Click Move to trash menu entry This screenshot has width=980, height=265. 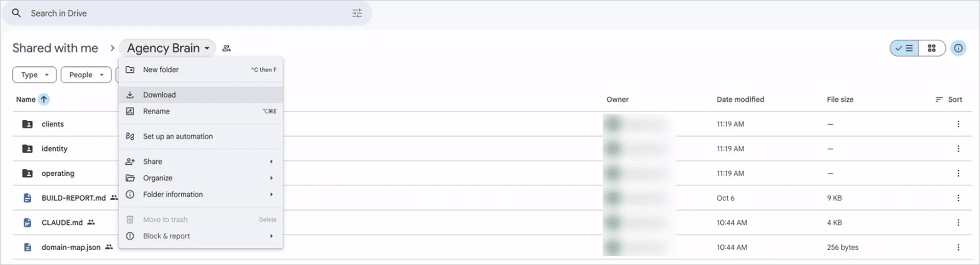click(201, 219)
